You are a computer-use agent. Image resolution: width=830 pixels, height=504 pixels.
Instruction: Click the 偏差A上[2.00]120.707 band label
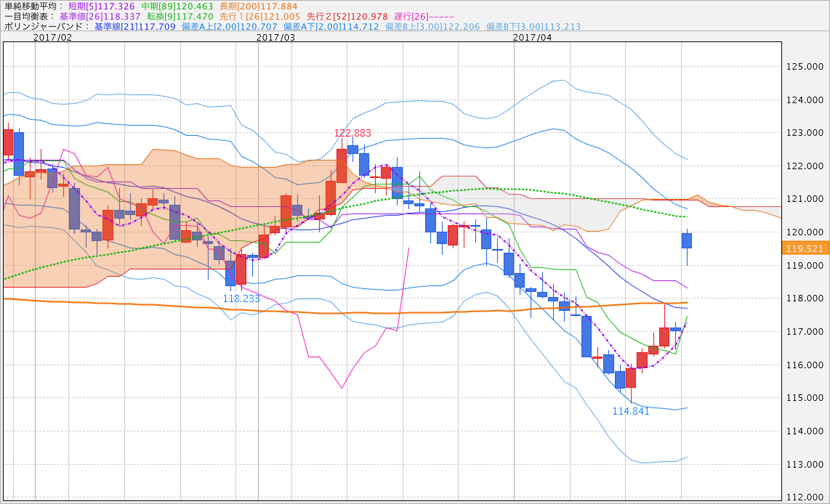[229, 27]
